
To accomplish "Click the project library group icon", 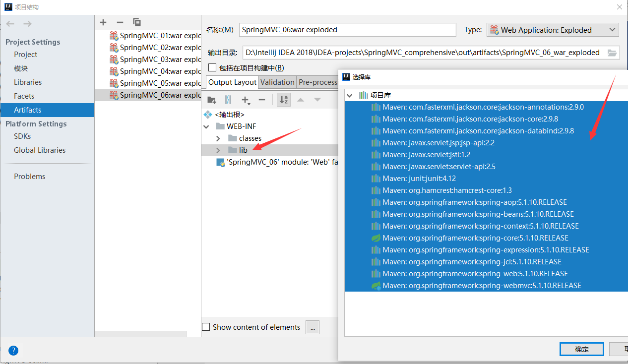I will pyautogui.click(x=364, y=95).
